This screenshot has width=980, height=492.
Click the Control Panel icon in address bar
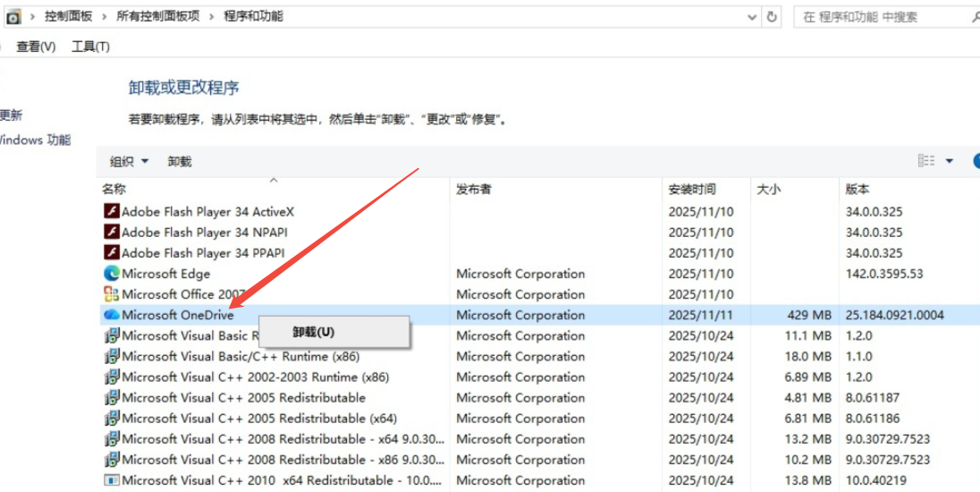[13, 17]
